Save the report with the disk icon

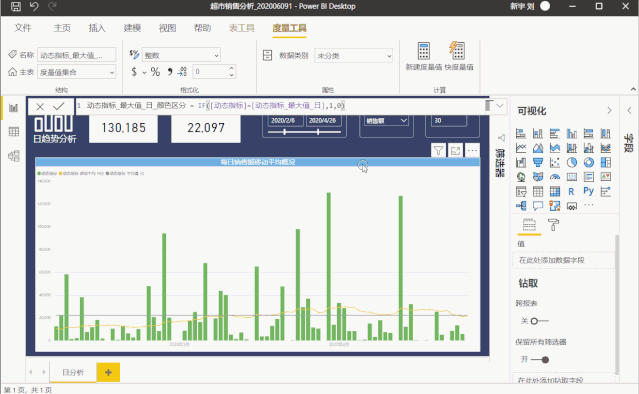pyautogui.click(x=15, y=6)
